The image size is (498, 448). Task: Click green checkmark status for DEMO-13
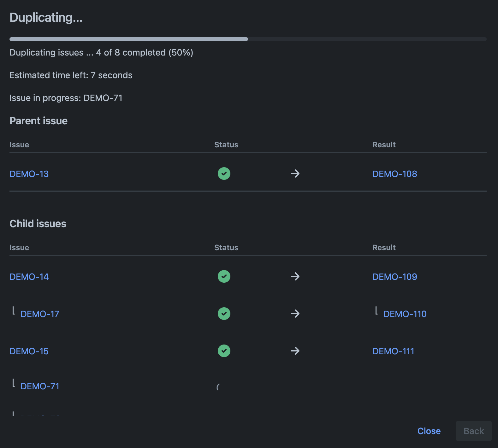224,174
